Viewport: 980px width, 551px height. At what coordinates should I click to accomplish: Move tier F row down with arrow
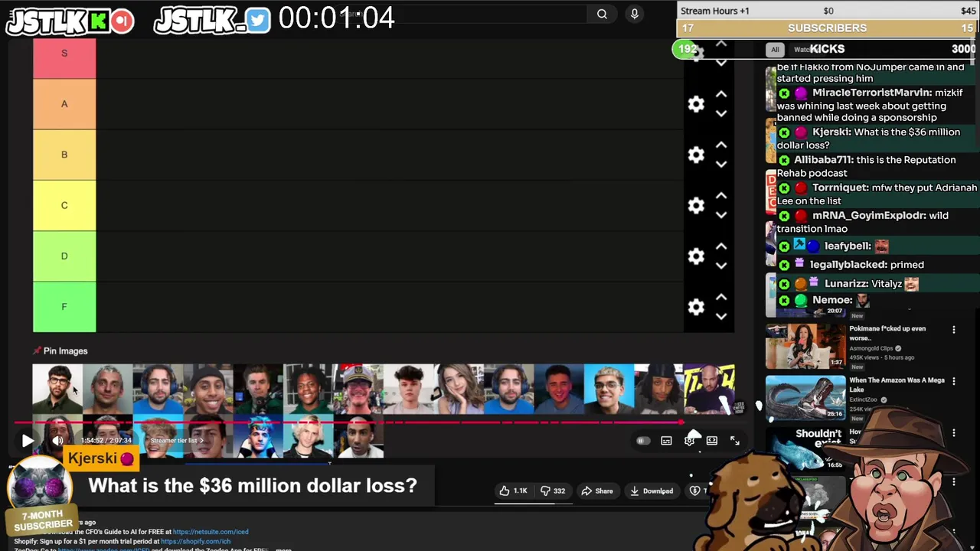tap(720, 315)
